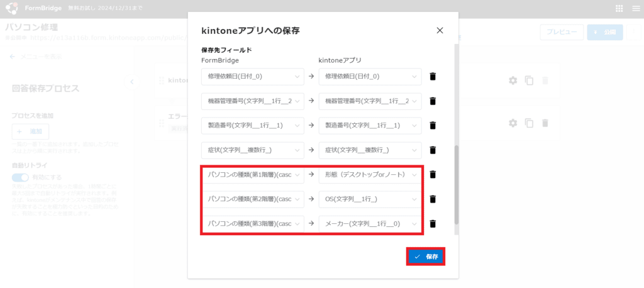The image size is (644, 288).
Task: Delete the 修理依頼日 field mapping row
Action: point(433,76)
